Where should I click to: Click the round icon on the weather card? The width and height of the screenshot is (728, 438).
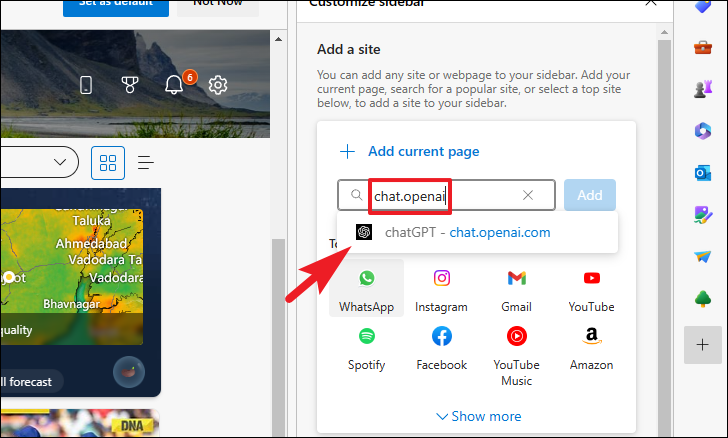[129, 372]
